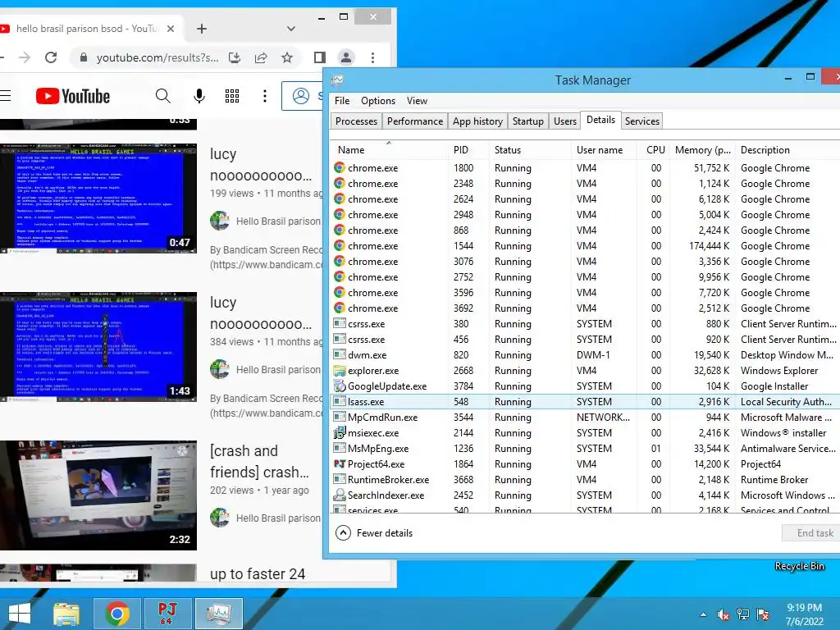The width and height of the screenshot is (840, 630).
Task: Click the Chrome address bar URL
Action: point(157,58)
